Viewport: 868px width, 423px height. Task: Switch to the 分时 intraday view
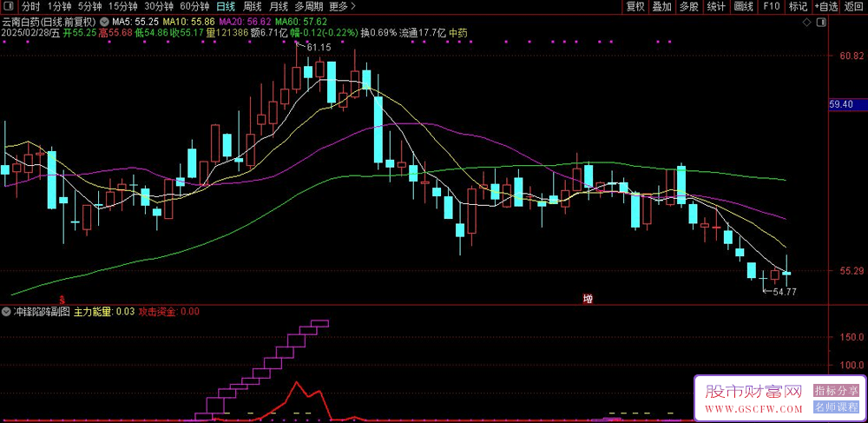click(31, 7)
